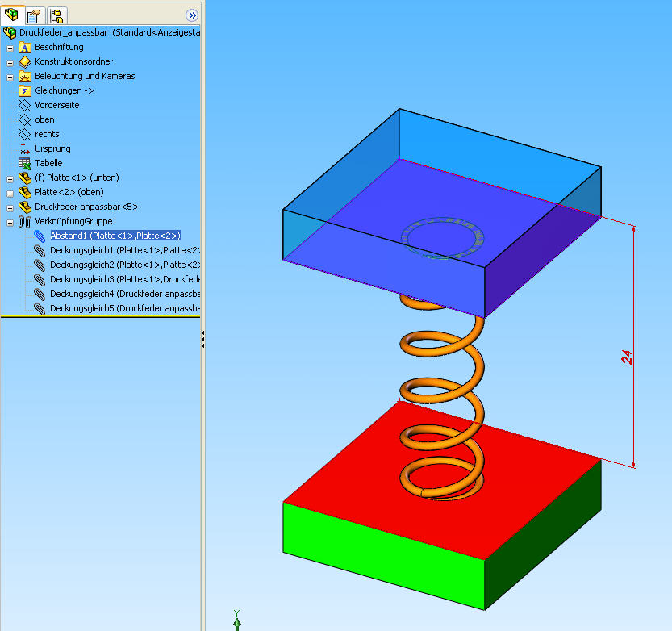Switch to the ConfigurationManager tab
The height and width of the screenshot is (631, 672).
click(56, 16)
